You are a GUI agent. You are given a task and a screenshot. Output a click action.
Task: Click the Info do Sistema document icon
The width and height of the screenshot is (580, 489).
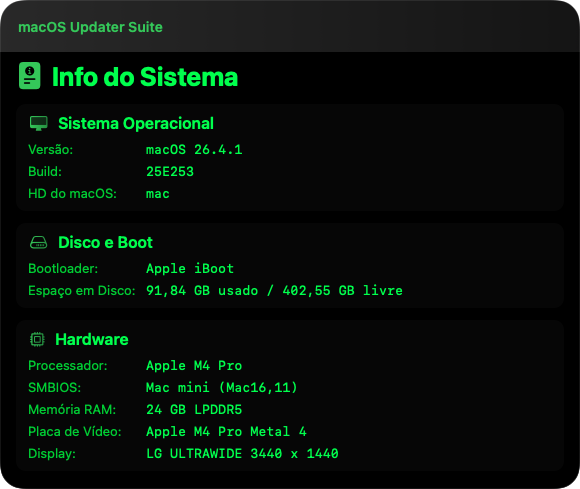(x=30, y=76)
